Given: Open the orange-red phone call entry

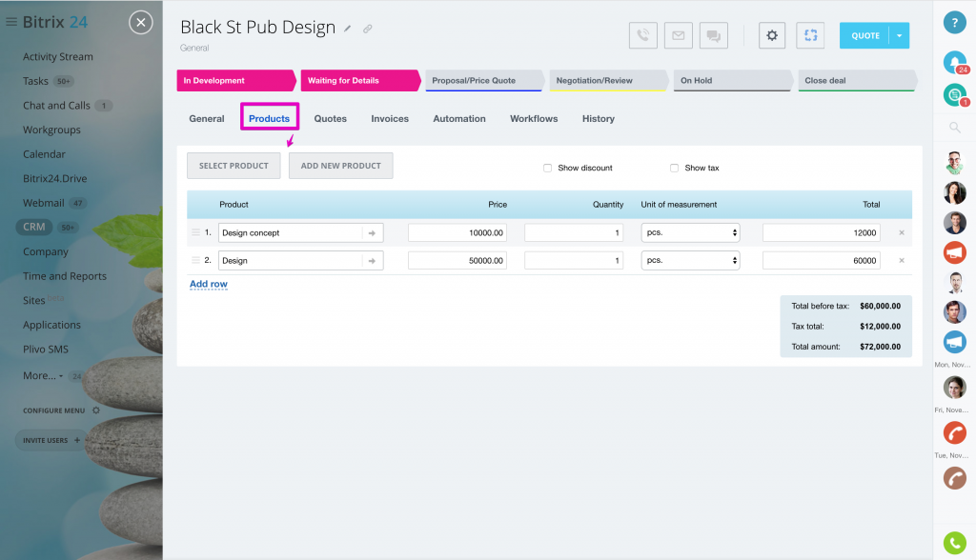Looking at the screenshot, I should tap(954, 432).
